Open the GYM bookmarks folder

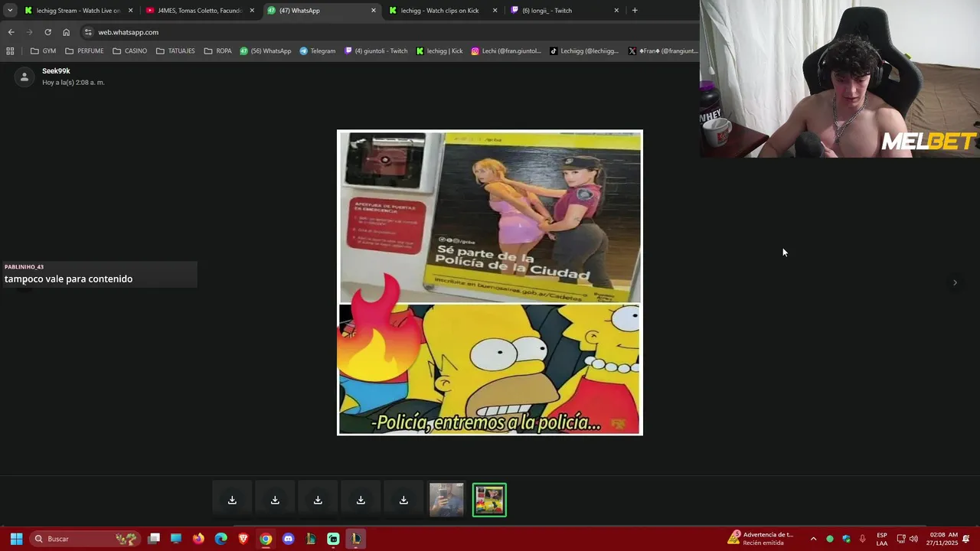coord(43,51)
